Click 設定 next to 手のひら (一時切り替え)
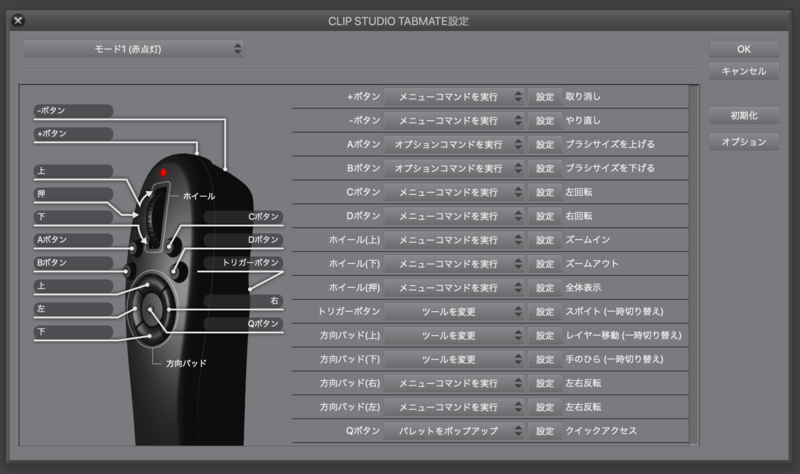The width and height of the screenshot is (800, 474). pyautogui.click(x=544, y=359)
